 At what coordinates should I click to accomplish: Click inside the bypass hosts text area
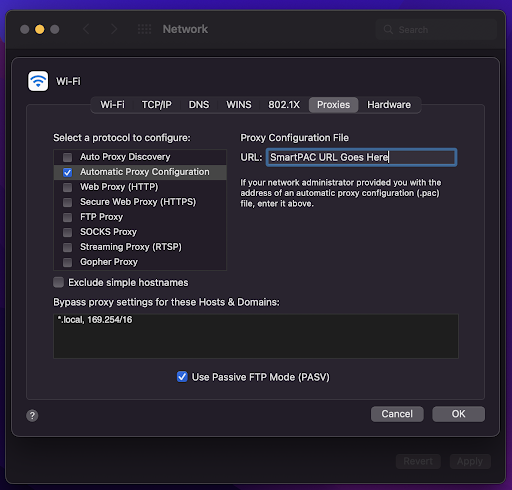tap(256, 336)
